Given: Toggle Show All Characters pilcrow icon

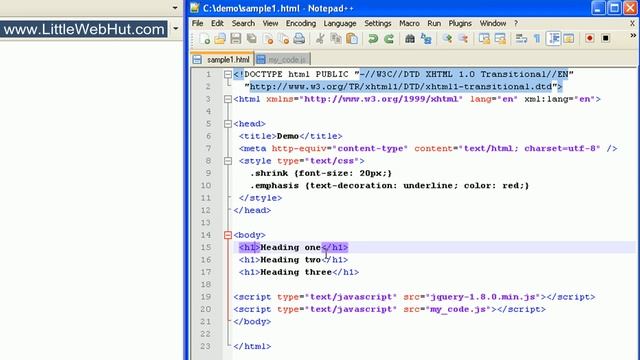Looking at the screenshot, I should [x=537, y=39].
